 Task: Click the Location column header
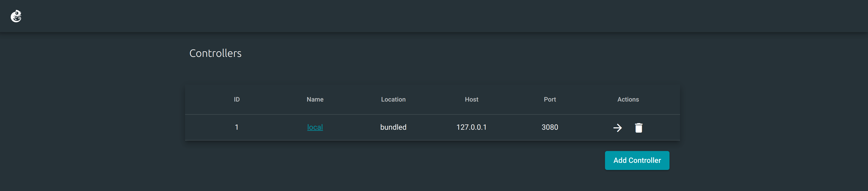393,99
